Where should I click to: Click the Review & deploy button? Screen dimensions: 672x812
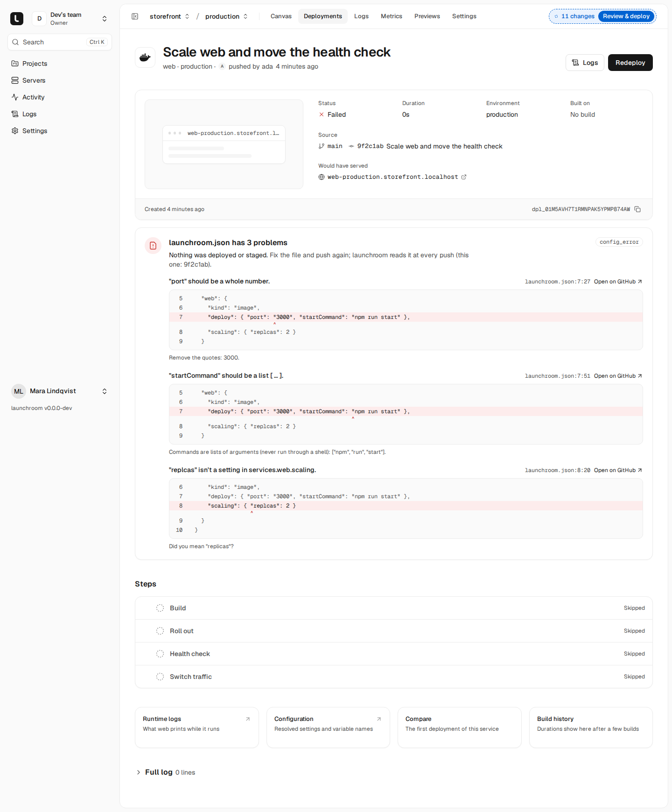[x=626, y=16]
